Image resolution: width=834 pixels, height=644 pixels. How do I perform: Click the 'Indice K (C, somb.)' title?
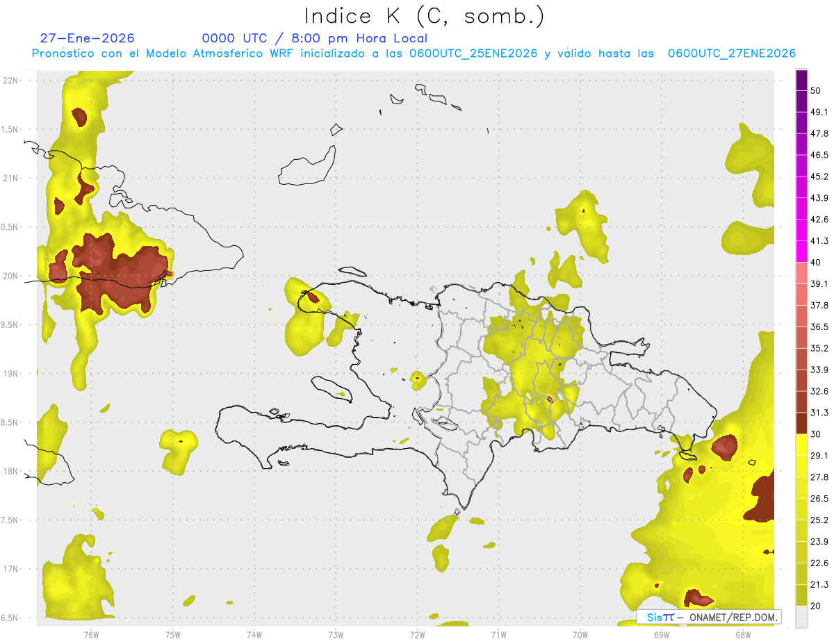pyautogui.click(x=424, y=16)
